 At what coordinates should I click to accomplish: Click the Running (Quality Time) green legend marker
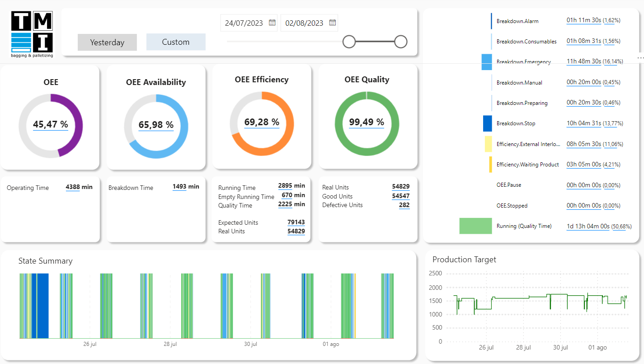coord(475,226)
